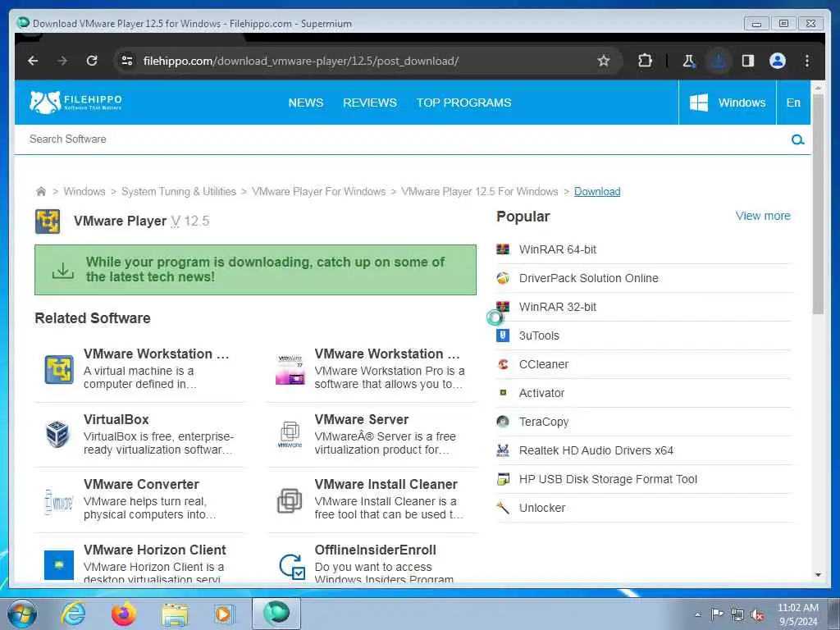Open the VMware Install Cleaner link

[386, 484]
